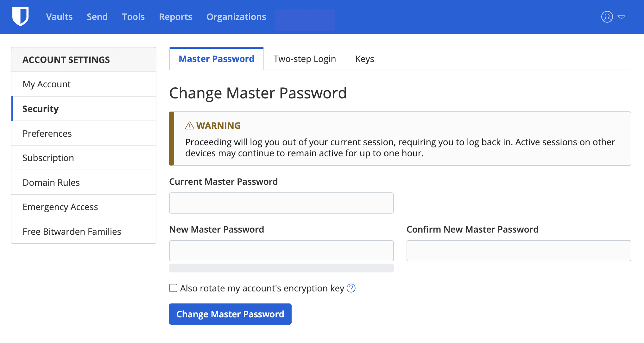Click the Bitwarden shield logo

pos(20,16)
